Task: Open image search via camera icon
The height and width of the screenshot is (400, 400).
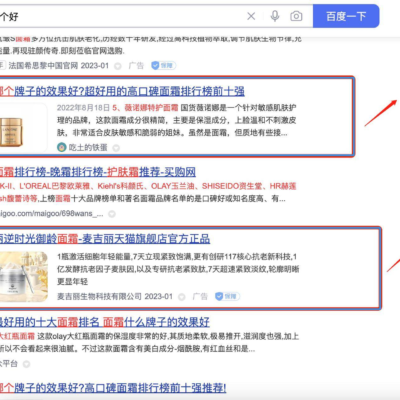Action: [x=296, y=16]
